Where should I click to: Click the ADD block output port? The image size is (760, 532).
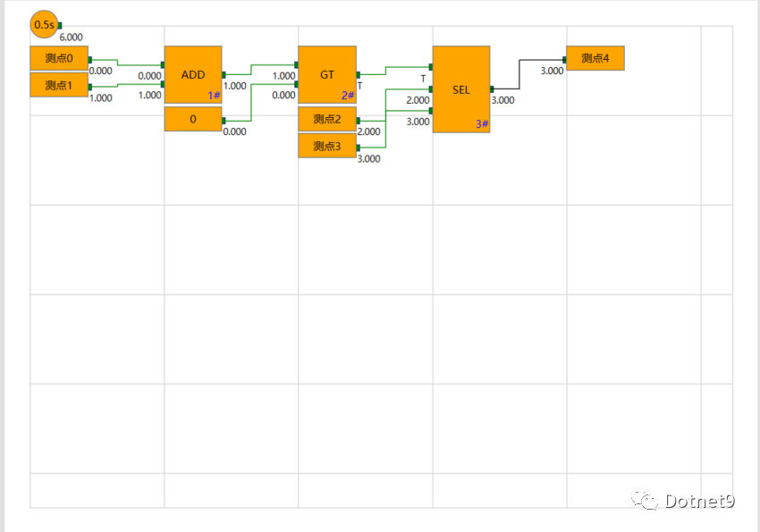click(x=224, y=74)
